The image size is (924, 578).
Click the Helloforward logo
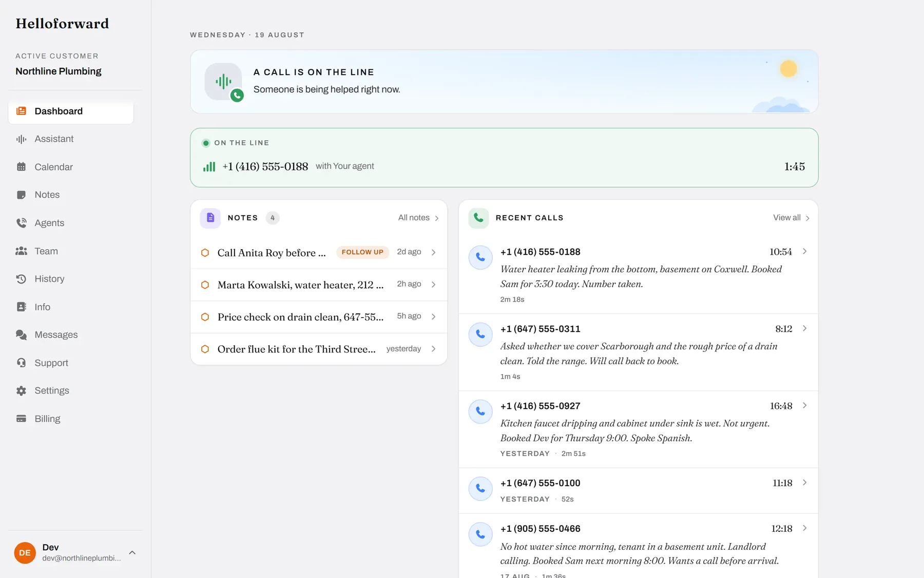click(62, 24)
